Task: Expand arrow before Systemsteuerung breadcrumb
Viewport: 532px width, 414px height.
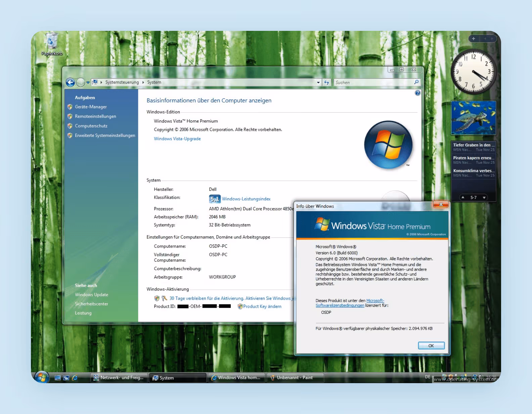Action: [x=101, y=82]
